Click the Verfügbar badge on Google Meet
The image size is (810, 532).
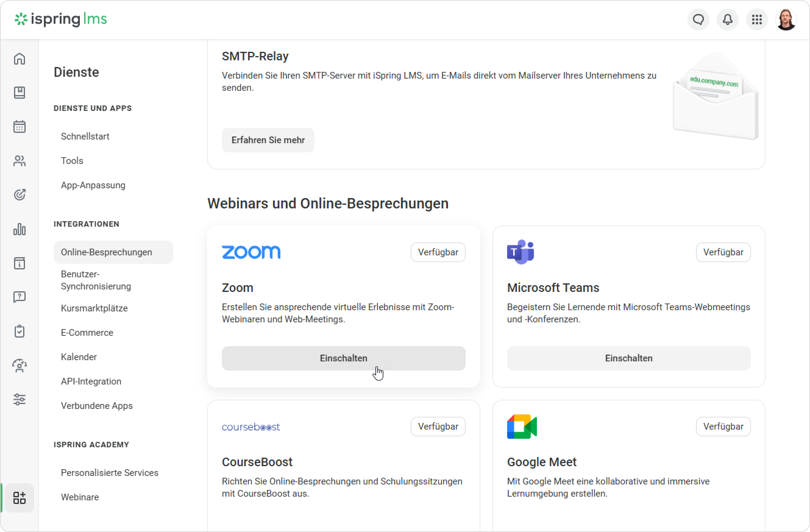click(723, 427)
